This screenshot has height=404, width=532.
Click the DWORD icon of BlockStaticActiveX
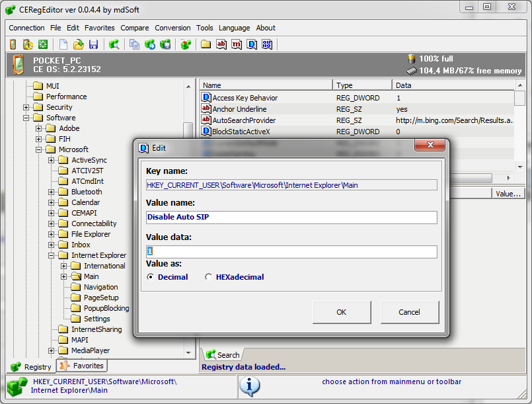coord(206,131)
